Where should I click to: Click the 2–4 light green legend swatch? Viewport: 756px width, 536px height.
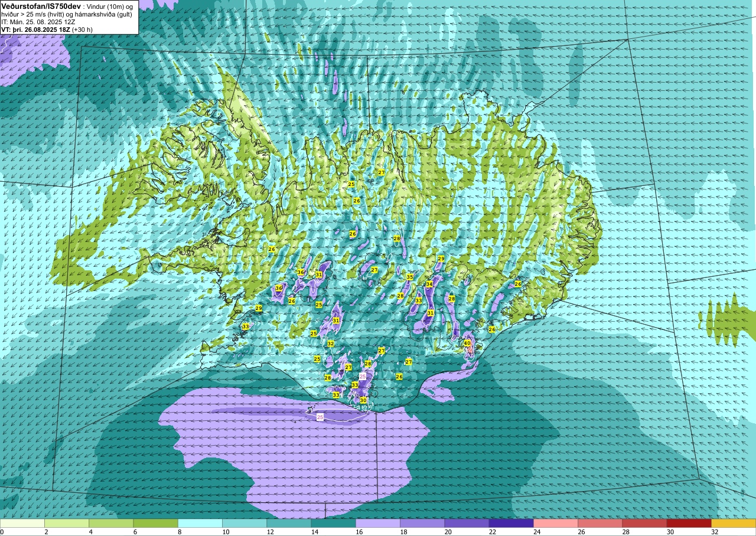67,523
